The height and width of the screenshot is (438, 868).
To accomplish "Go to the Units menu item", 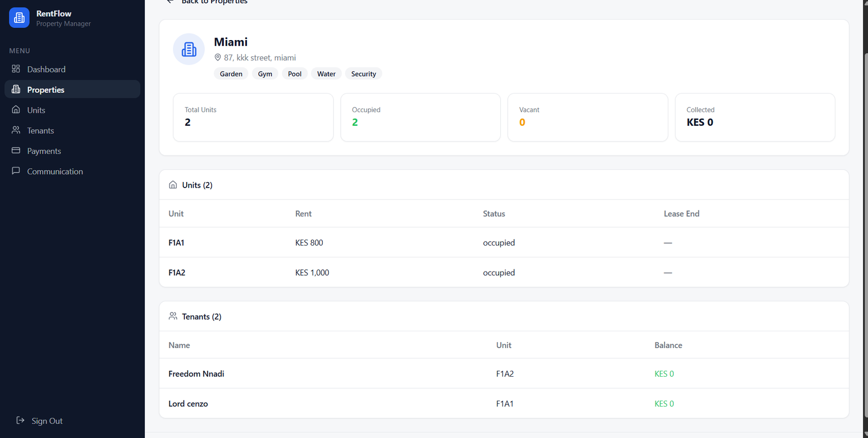I will (x=72, y=110).
